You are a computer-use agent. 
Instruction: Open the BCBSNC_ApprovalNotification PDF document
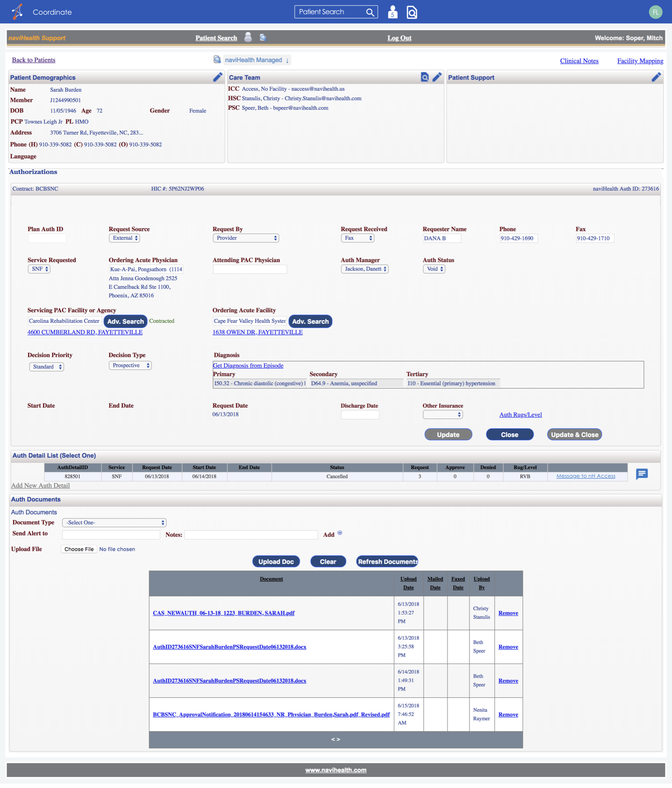(271, 715)
